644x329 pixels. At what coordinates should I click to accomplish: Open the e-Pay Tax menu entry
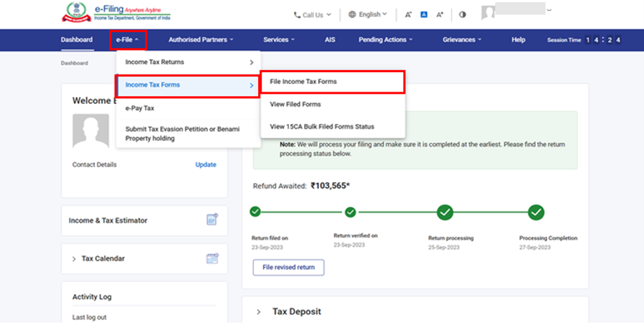[x=140, y=108]
